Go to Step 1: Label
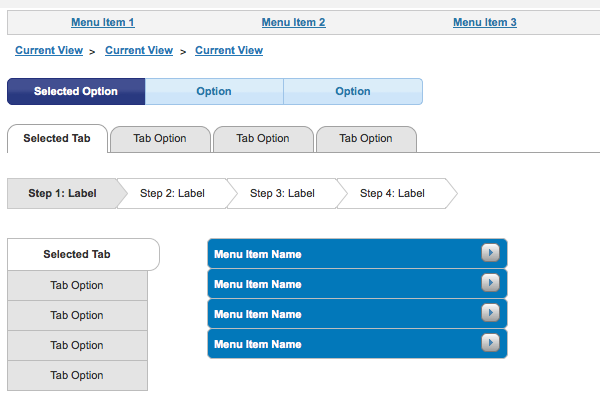The image size is (600, 408). pos(62,193)
